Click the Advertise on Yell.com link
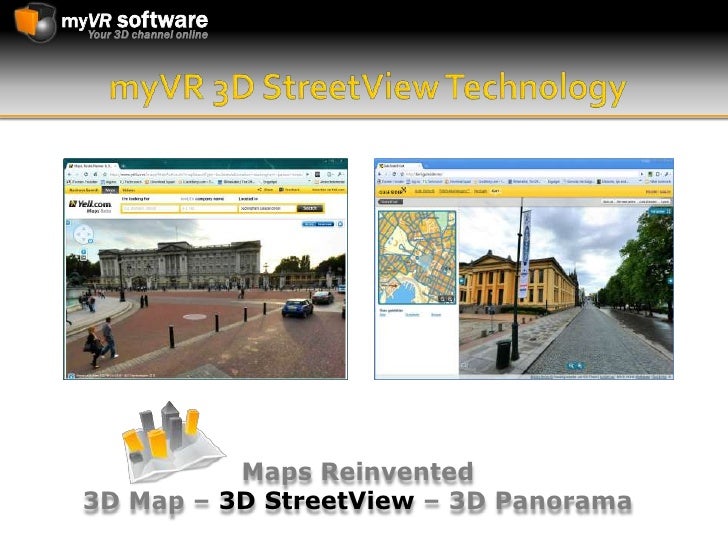Image resolution: width=728 pixels, height=546 pixels. point(328,190)
